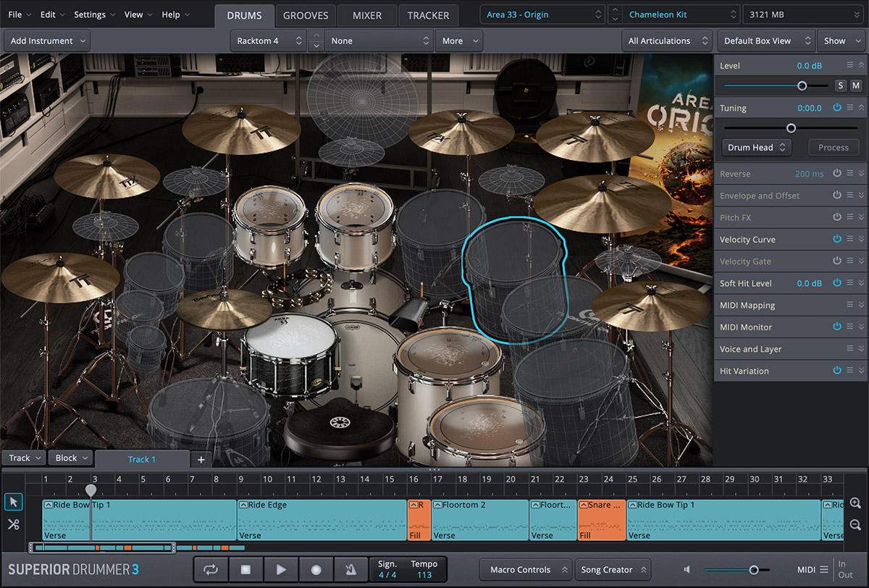This screenshot has width=869, height=588.
Task: Open Song Creator panel
Action: pos(613,570)
